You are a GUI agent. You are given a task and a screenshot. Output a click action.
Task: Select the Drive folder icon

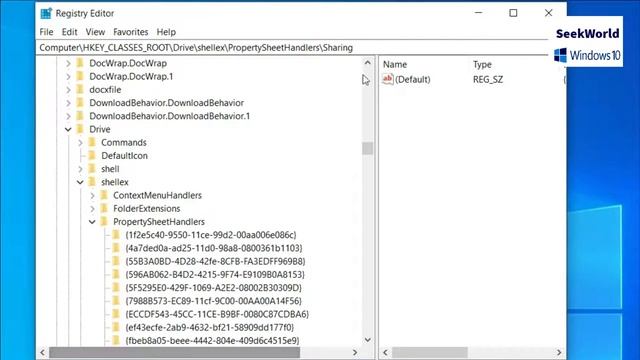80,129
